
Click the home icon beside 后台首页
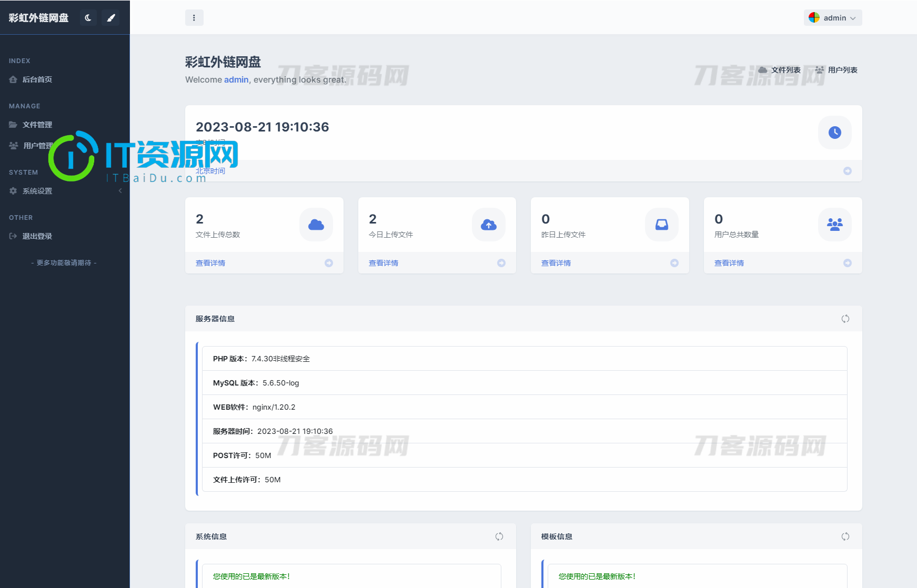click(13, 79)
